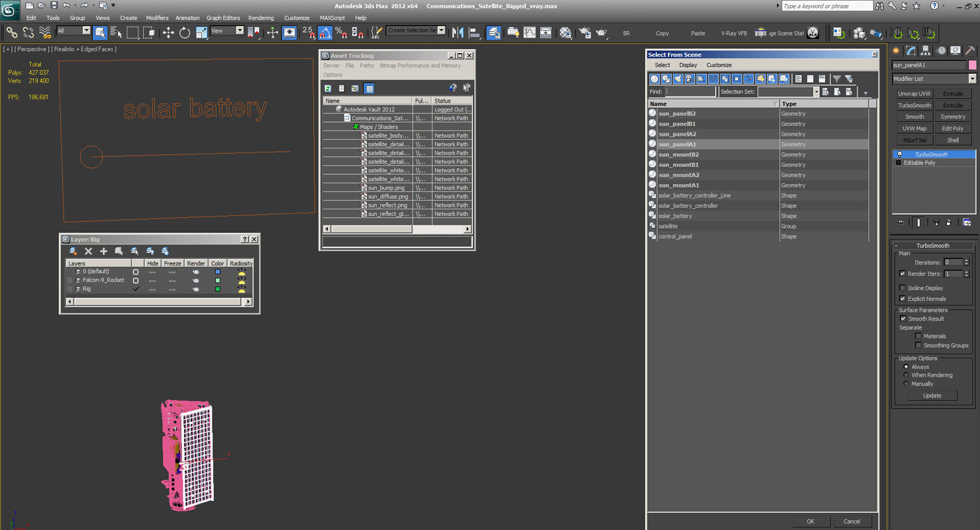980x530 pixels.
Task: Toggle the Isoline Display checkbox
Action: pos(903,288)
